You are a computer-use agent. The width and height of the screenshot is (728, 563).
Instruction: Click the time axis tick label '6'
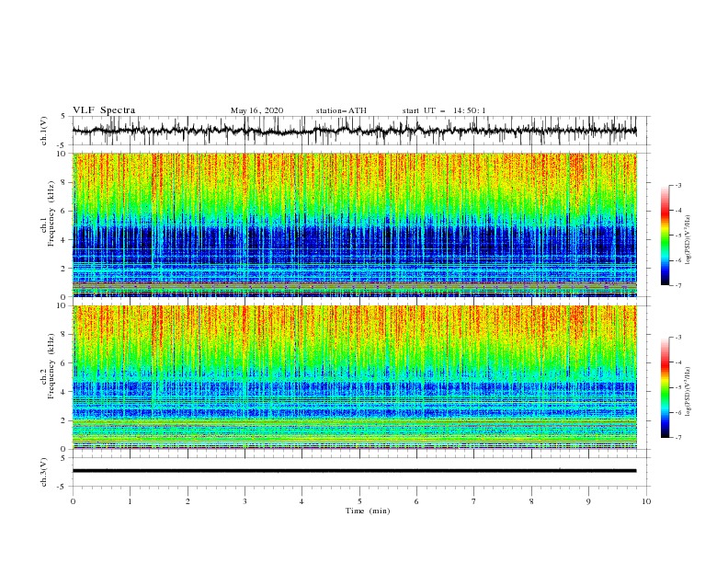pyautogui.click(x=416, y=501)
